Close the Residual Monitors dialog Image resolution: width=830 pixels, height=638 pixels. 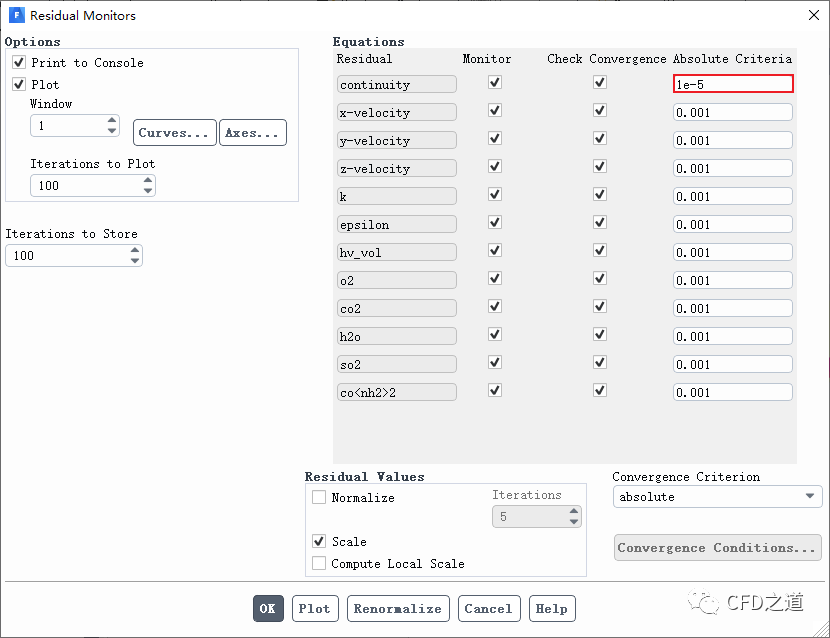811,15
